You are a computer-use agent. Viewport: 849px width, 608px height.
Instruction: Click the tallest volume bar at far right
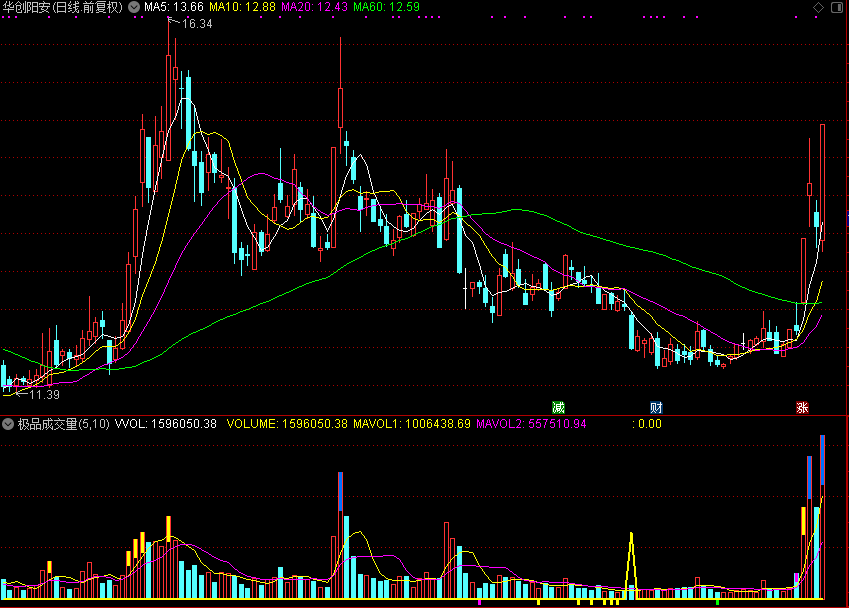(822, 517)
